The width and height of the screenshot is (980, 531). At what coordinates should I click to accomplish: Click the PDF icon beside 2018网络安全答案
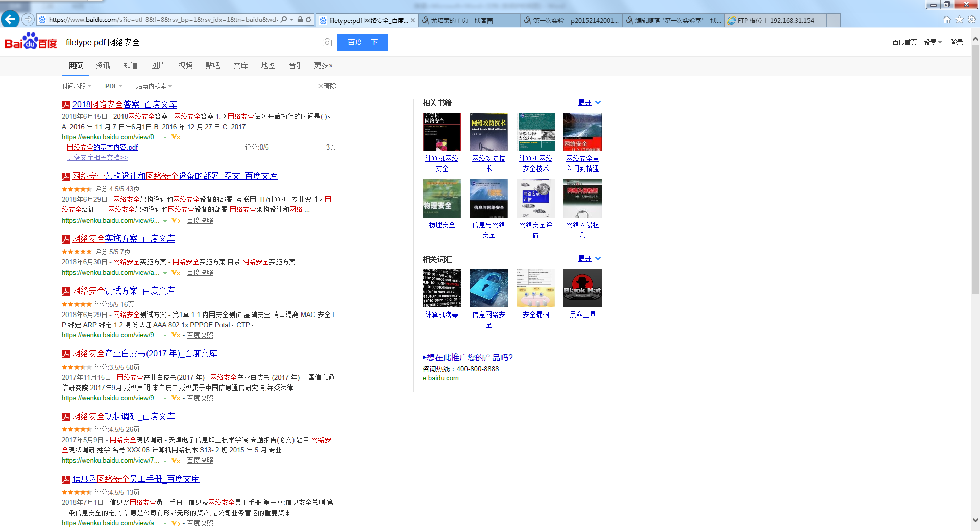66,105
